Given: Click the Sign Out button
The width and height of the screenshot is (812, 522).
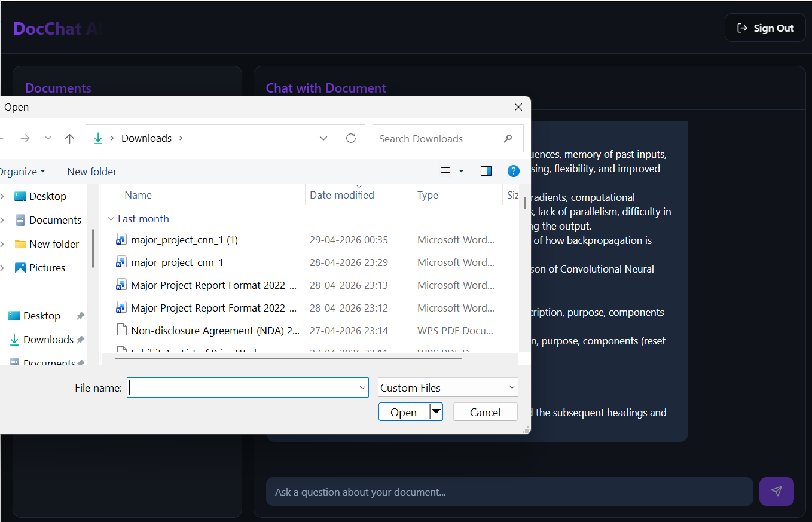Looking at the screenshot, I should pos(765,28).
